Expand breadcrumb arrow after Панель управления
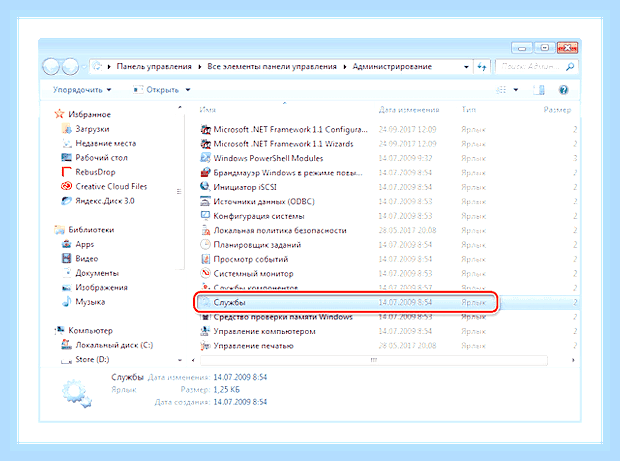Viewport: 620px width, 461px height. (x=200, y=66)
